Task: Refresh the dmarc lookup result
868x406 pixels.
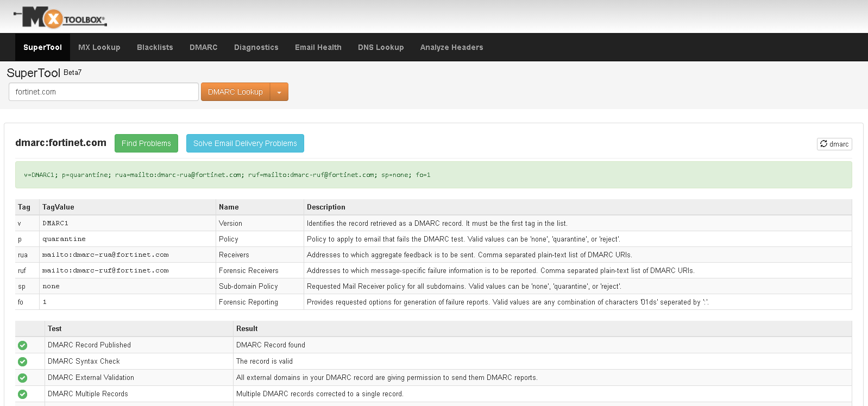Action: coord(834,144)
